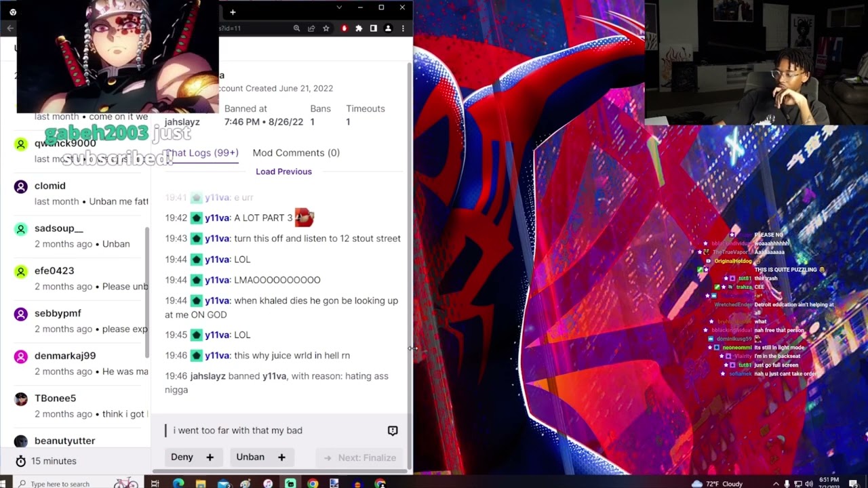This screenshot has width=868, height=488.
Task: Open the Chrome profile avatar
Action: click(388, 28)
